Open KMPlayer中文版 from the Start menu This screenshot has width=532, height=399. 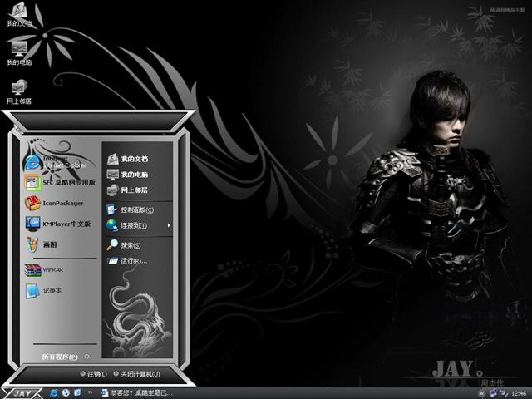(58, 224)
